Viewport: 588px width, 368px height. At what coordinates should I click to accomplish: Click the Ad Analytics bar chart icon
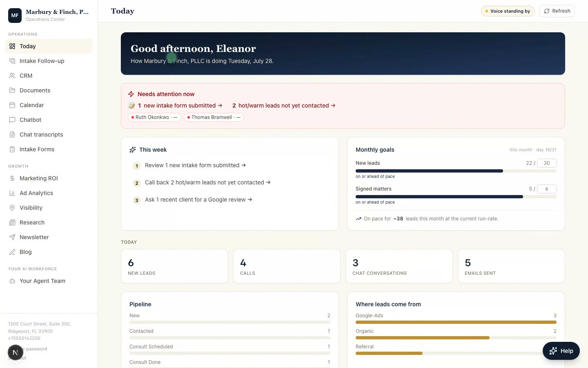coord(12,193)
